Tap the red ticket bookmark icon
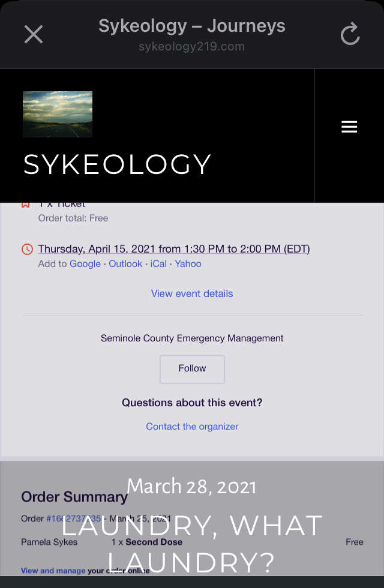 pos(26,205)
